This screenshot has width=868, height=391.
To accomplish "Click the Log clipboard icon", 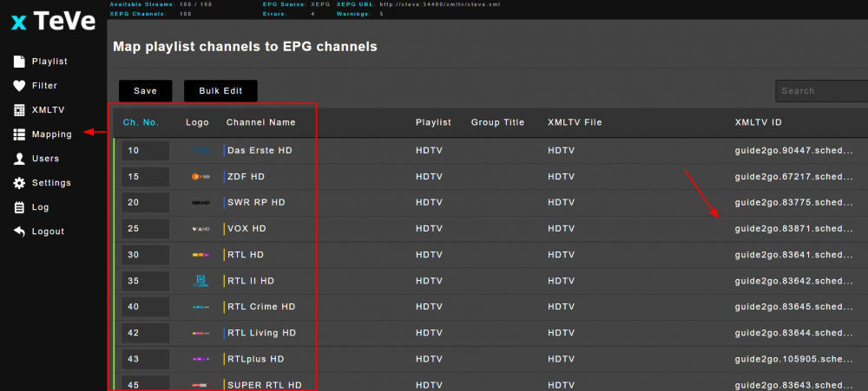I will (x=19, y=207).
